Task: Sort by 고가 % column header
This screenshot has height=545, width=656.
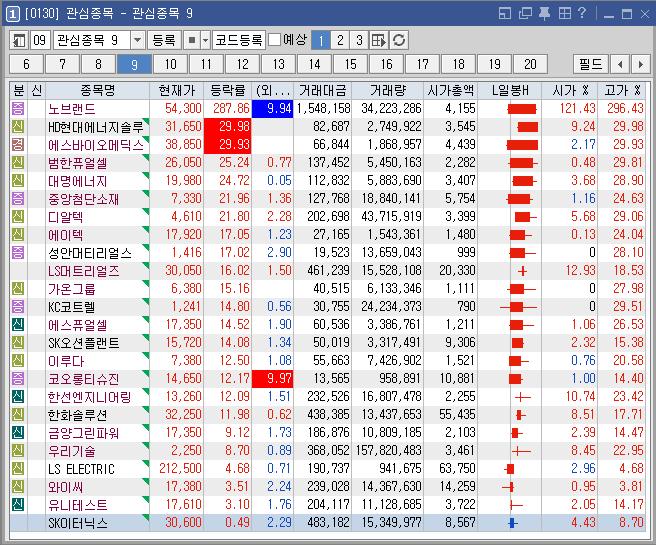Action: (x=622, y=90)
